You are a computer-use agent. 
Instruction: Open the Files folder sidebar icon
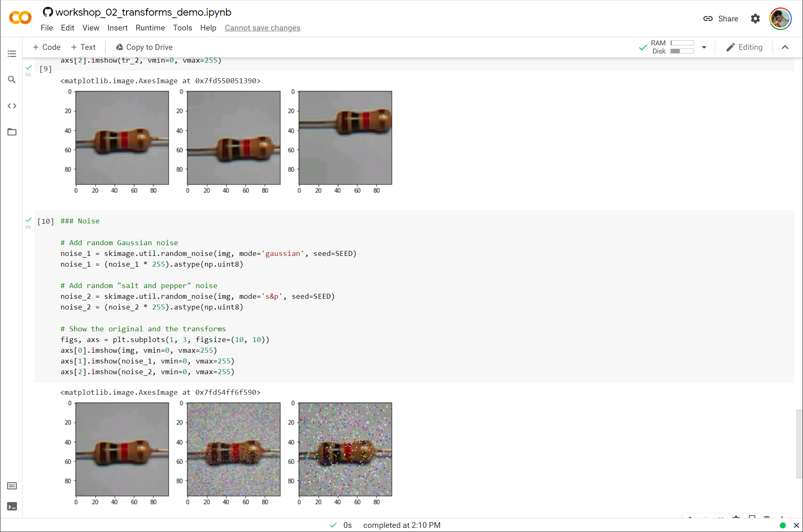click(x=12, y=132)
